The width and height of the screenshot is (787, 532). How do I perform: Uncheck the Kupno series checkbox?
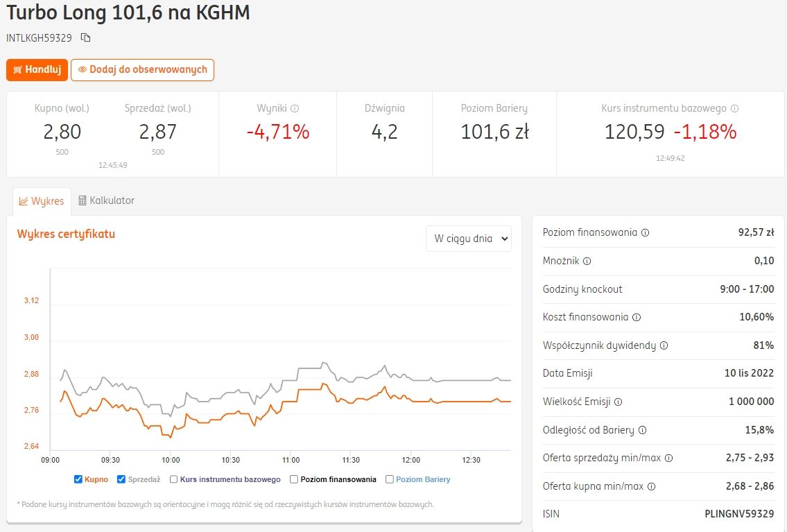78,479
